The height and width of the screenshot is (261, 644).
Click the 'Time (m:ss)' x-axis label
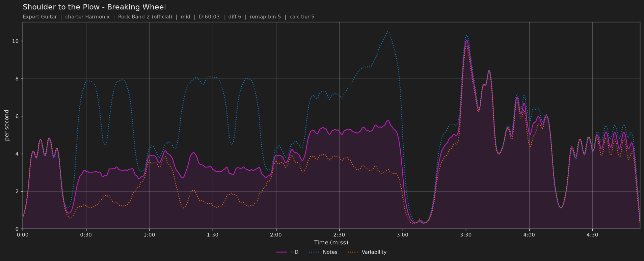[x=331, y=242]
